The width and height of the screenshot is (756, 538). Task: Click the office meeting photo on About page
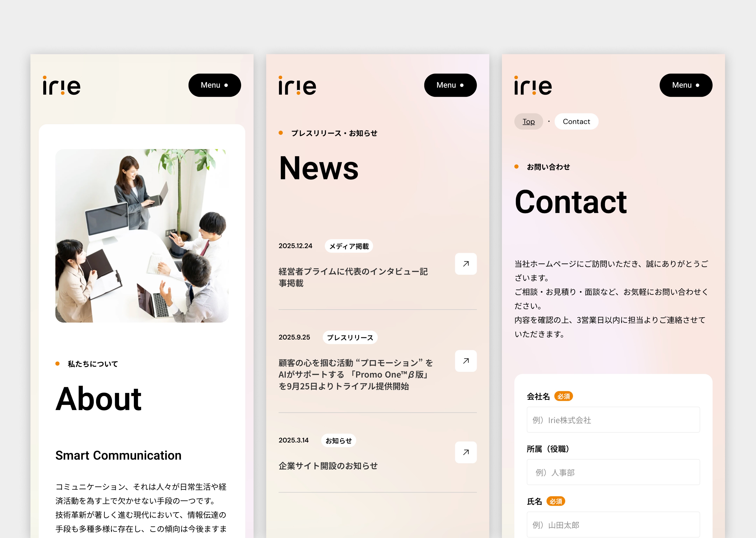142,236
